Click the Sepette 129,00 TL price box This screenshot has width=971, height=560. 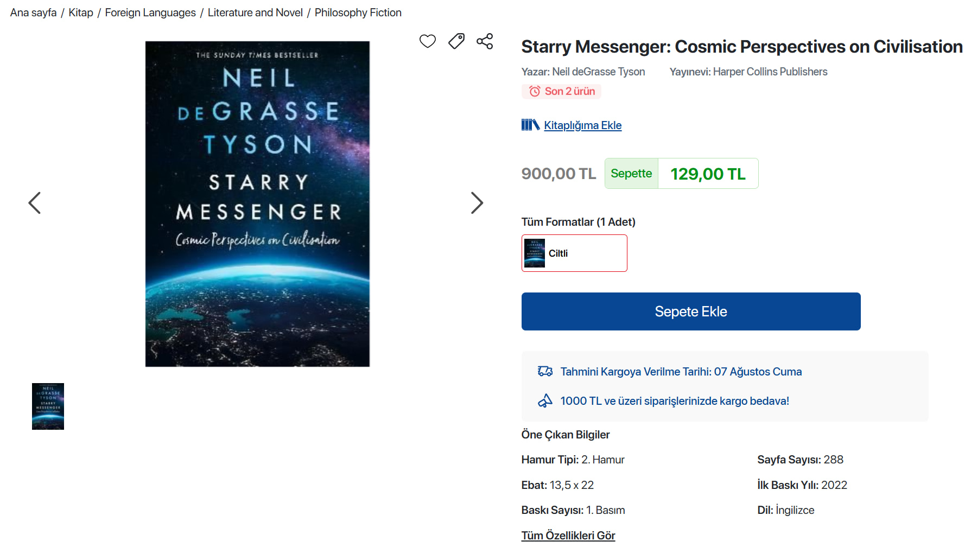[682, 174]
